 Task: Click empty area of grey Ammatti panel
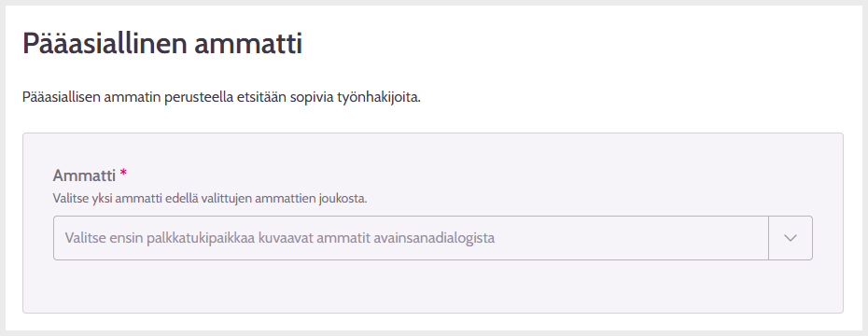pos(433,287)
